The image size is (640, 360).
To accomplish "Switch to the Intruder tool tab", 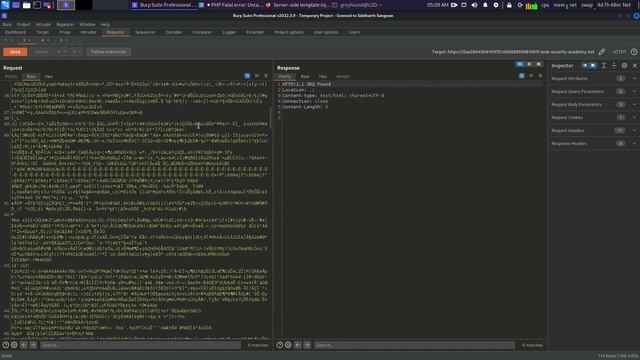I will 88,32.
